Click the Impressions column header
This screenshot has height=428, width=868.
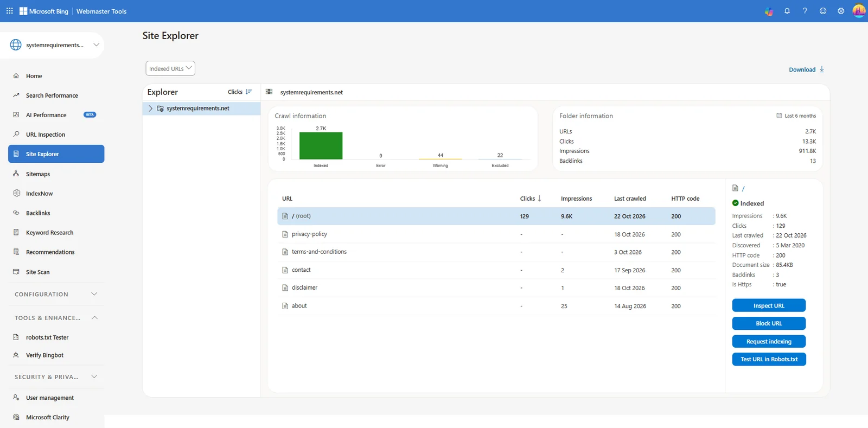click(x=576, y=199)
